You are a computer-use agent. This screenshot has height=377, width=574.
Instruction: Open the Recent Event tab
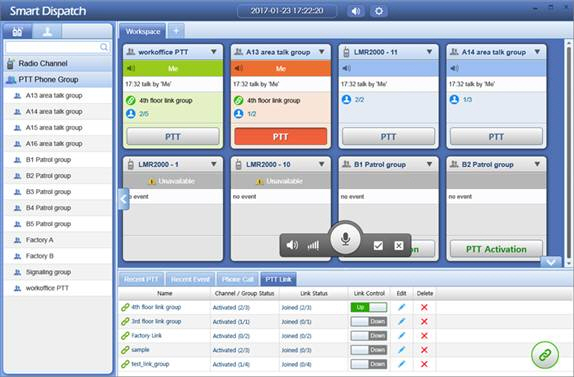(x=190, y=279)
